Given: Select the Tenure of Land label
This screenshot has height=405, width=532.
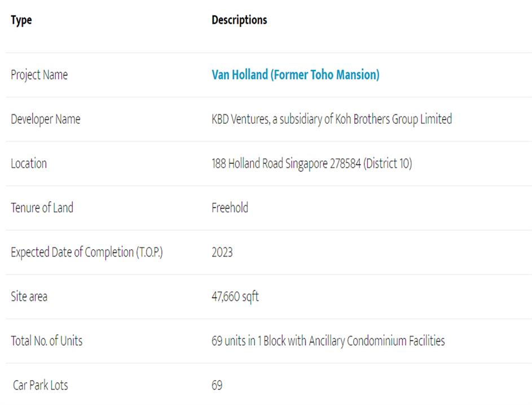Looking at the screenshot, I should (42, 208).
